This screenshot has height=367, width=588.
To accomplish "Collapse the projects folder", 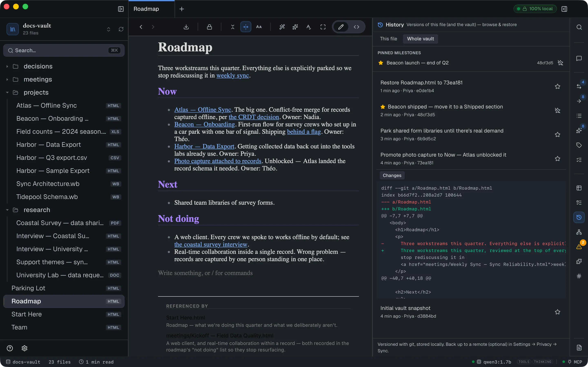I will [7, 93].
